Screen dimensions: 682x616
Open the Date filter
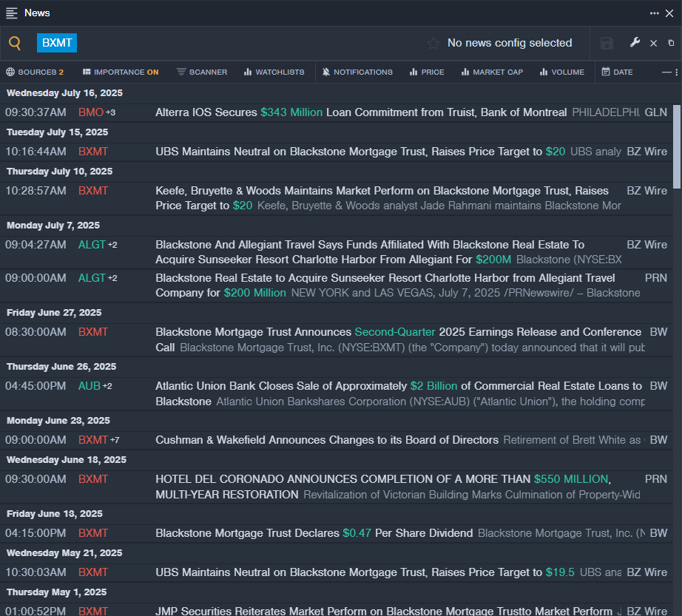pos(617,72)
